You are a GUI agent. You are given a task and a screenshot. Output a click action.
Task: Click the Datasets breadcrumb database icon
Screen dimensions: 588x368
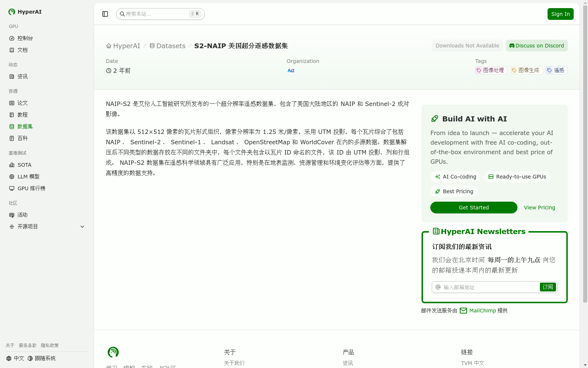click(152, 46)
